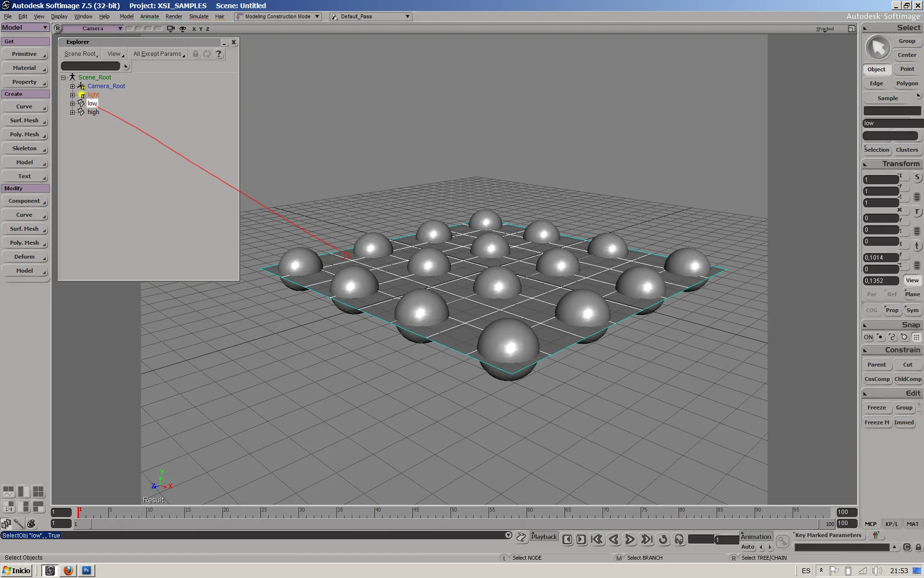Image resolution: width=924 pixels, height=578 pixels.
Task: Toggle the viewport B mute button
Action: point(58,28)
